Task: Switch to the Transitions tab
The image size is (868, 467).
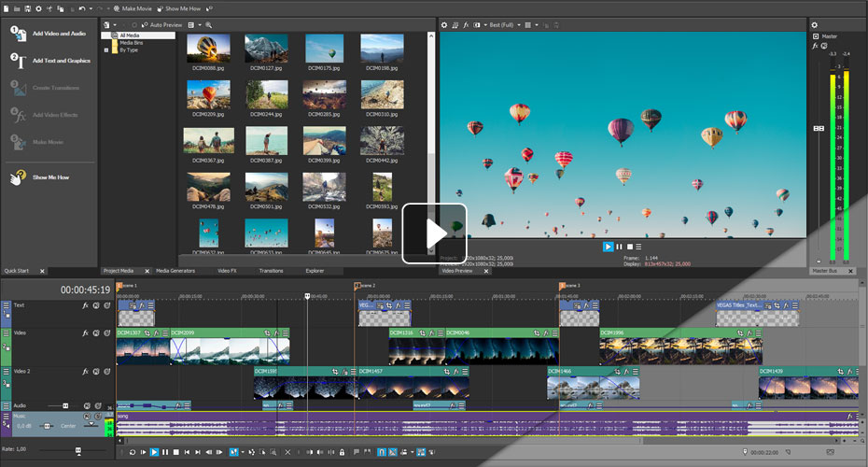Action: 271,271
